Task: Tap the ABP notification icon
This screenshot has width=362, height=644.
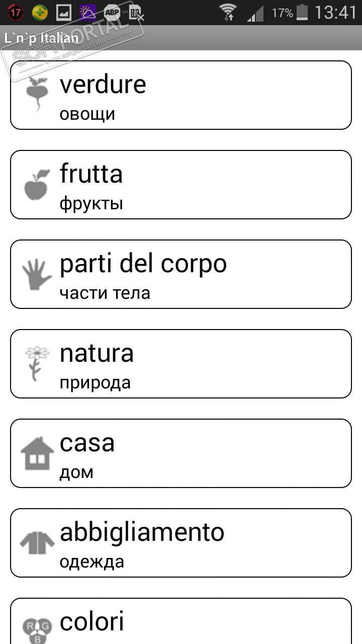Action: tap(112, 13)
